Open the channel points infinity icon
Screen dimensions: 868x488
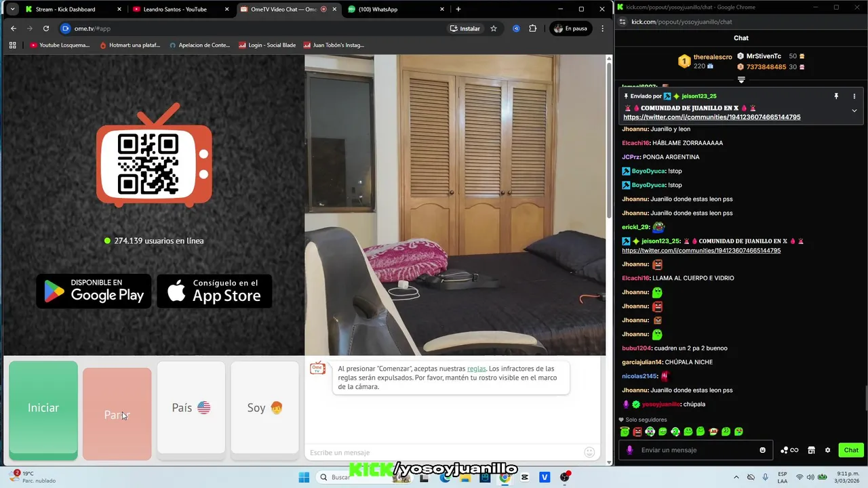point(789,450)
